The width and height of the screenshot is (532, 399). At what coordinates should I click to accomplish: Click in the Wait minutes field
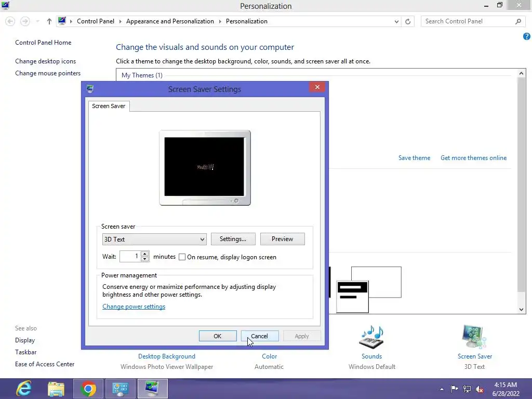pyautogui.click(x=130, y=256)
